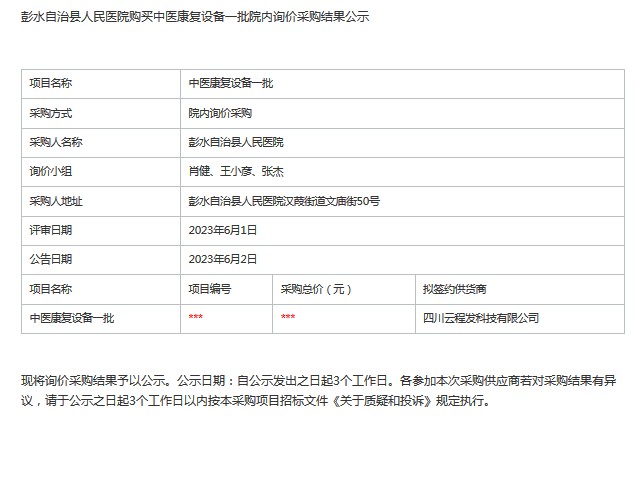
Task: Select supplier 四川云程发科技有限公司
Action: click(481, 318)
